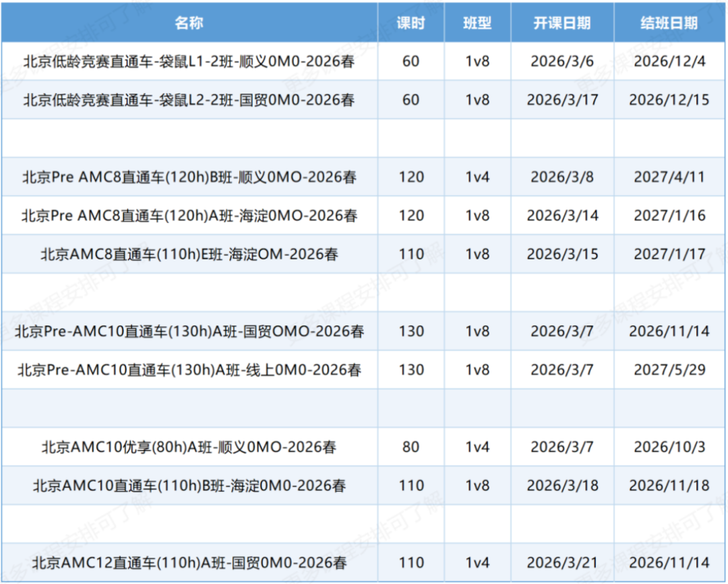
Task: Click the end date 2026/12/15 cell
Action: click(x=669, y=100)
